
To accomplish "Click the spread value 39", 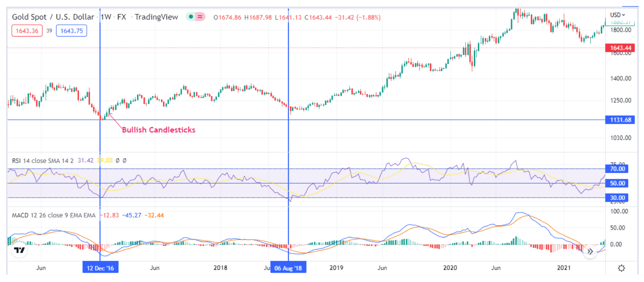I will (x=49, y=31).
